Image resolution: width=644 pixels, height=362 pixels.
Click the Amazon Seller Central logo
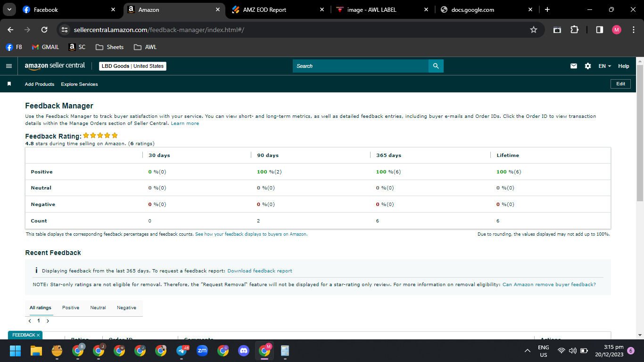click(x=55, y=66)
